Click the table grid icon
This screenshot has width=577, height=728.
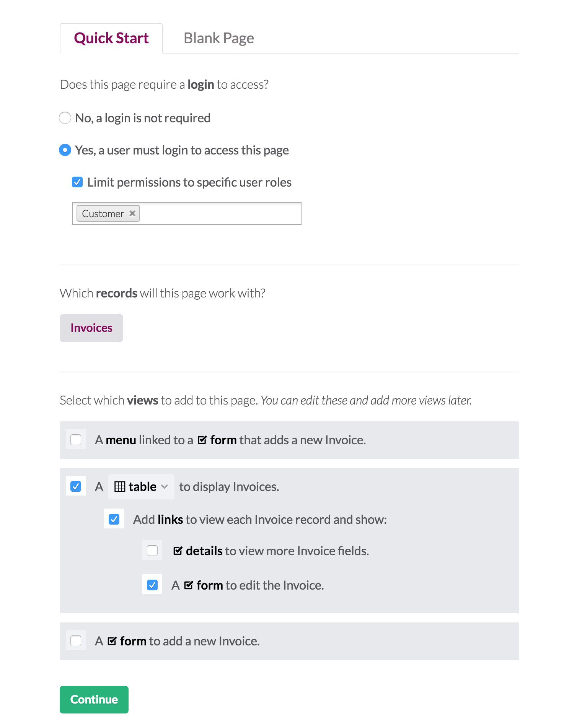[x=120, y=487]
